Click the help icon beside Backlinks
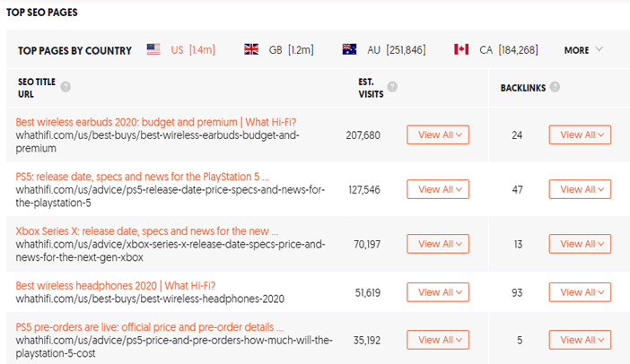Screen dimensions: 630x364 (x=555, y=87)
